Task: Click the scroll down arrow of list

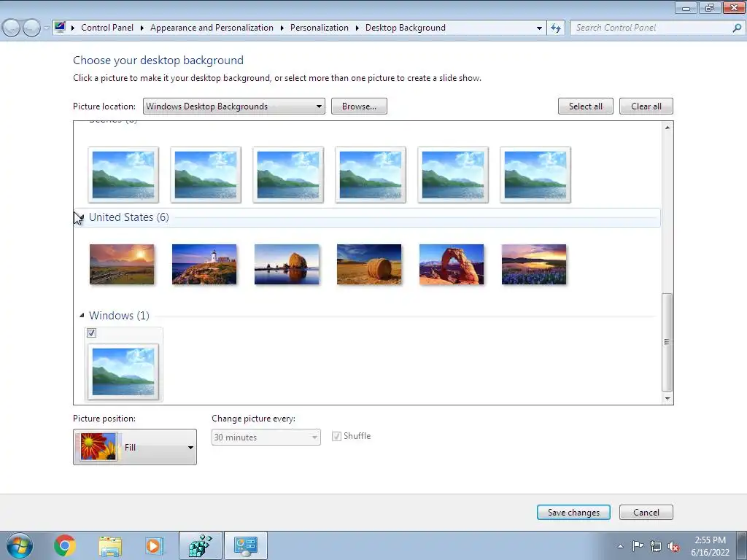Action: click(x=667, y=399)
